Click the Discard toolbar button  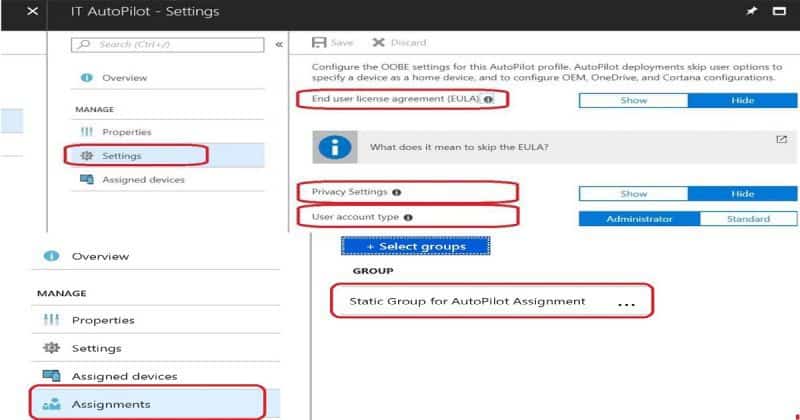[x=399, y=42]
